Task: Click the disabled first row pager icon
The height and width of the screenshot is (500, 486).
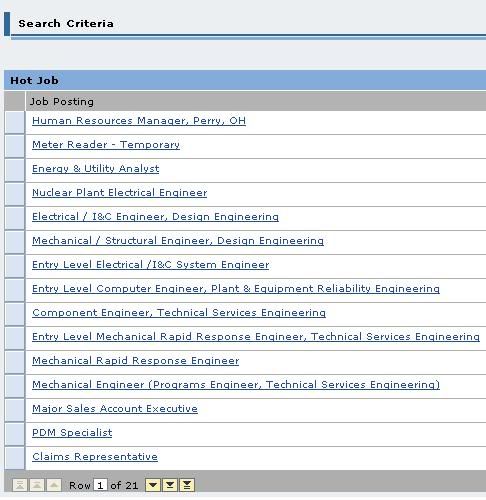Action: pyautogui.click(x=20, y=485)
